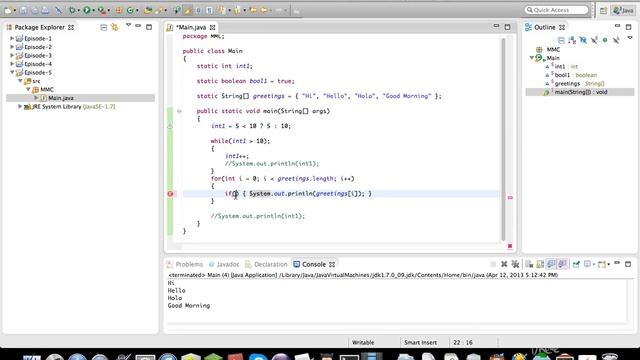Collapse the Episode-5 project

[12, 72]
